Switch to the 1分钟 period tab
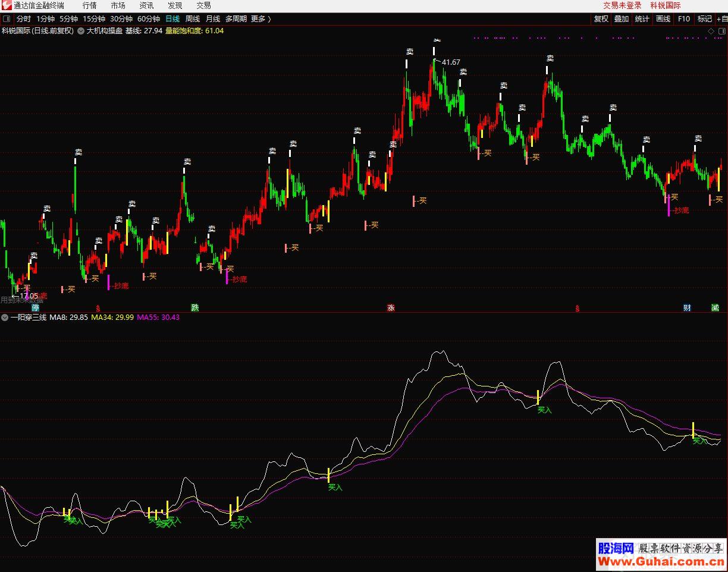The image size is (728, 572). pyautogui.click(x=45, y=19)
